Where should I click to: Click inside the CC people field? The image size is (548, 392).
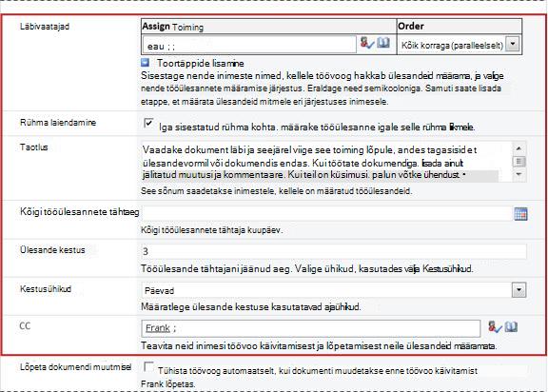[x=311, y=328]
